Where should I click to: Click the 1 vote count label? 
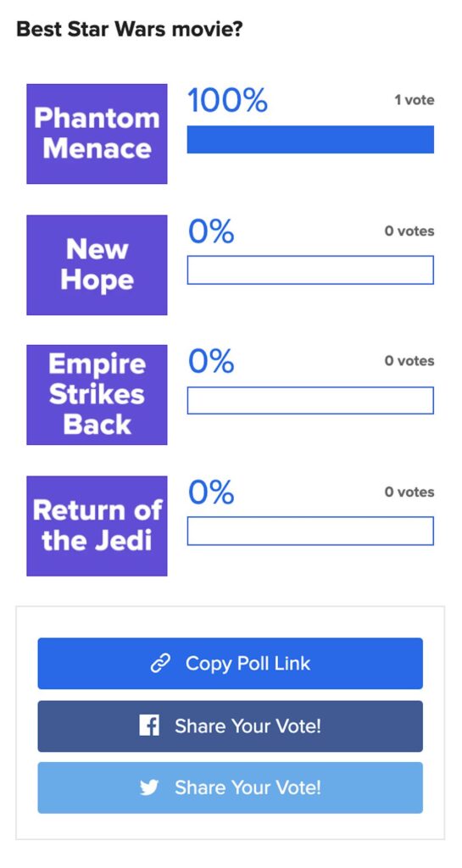pos(415,100)
